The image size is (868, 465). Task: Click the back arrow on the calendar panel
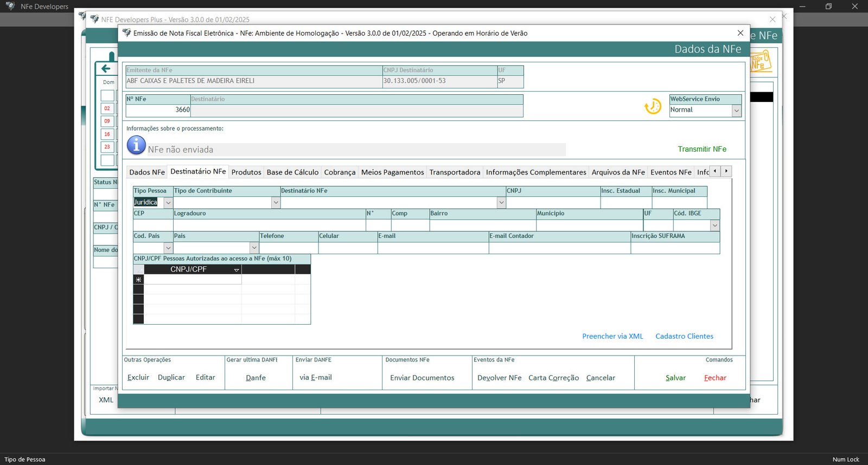pyautogui.click(x=106, y=68)
